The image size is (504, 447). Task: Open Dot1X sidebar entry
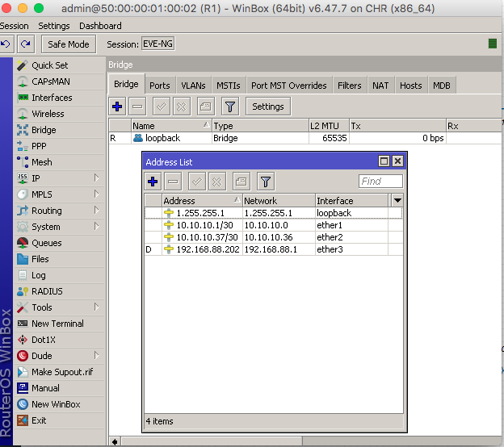tap(60, 340)
